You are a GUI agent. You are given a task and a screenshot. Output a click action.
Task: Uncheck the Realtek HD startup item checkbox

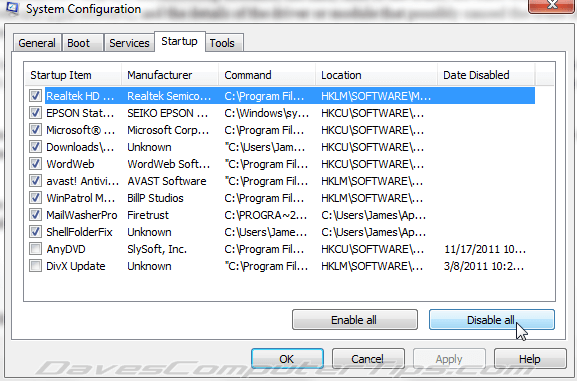click(35, 96)
